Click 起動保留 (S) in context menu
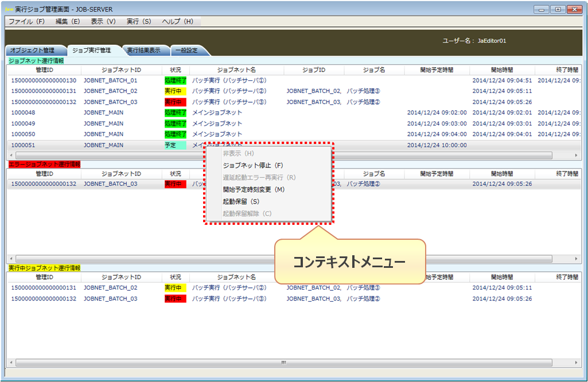This screenshot has width=588, height=382. 241,201
